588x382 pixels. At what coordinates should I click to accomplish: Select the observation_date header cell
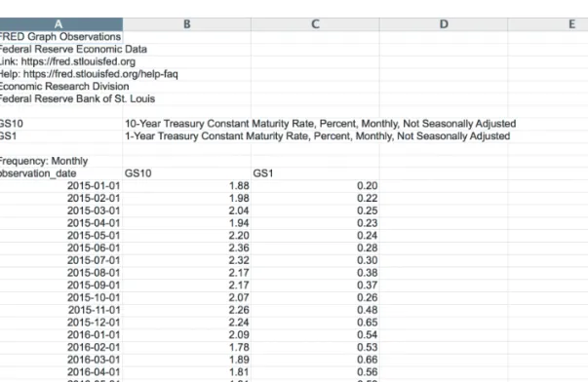[x=61, y=173]
